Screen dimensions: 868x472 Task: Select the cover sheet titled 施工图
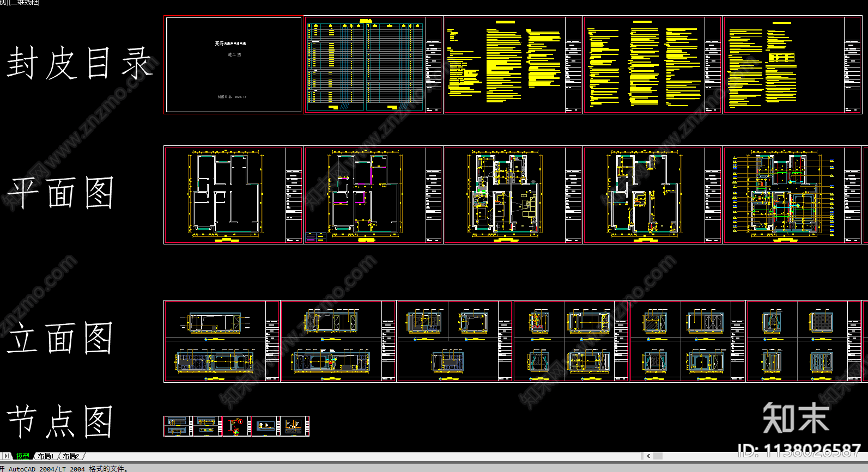click(233, 65)
